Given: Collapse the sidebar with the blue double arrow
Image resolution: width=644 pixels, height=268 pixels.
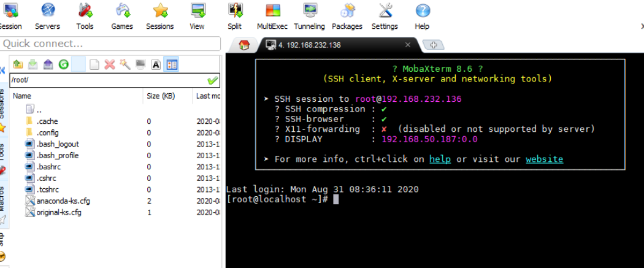Looking at the screenshot, I should tap(2, 70).
